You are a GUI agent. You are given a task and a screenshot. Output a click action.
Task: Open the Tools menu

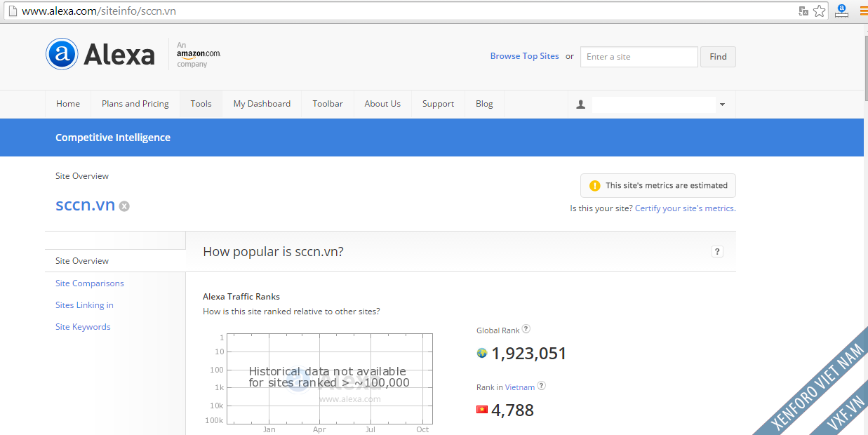point(201,104)
